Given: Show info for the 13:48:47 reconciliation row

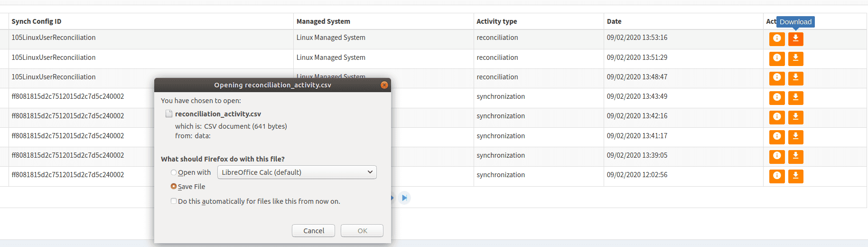Looking at the screenshot, I should click(x=776, y=78).
